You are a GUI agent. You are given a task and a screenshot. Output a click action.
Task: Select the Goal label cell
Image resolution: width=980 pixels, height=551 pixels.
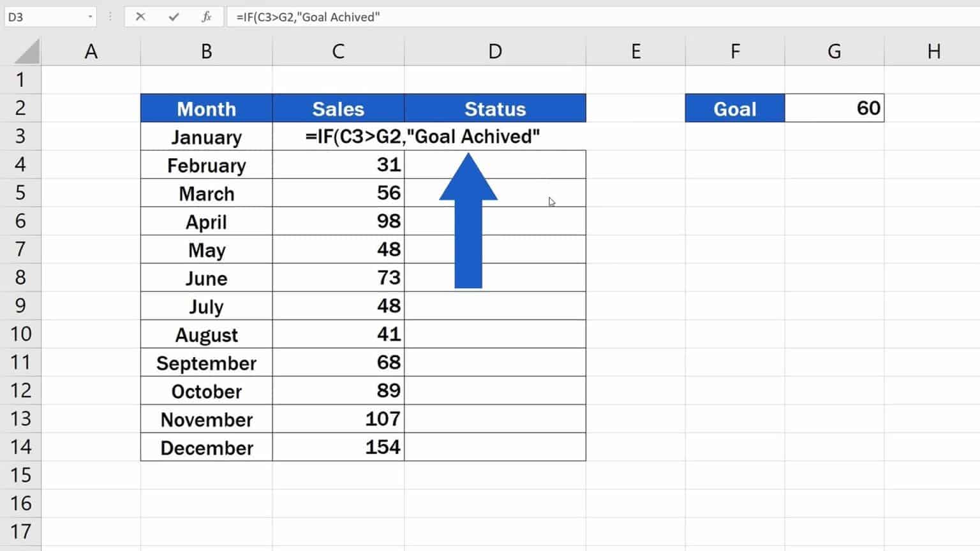coord(734,108)
